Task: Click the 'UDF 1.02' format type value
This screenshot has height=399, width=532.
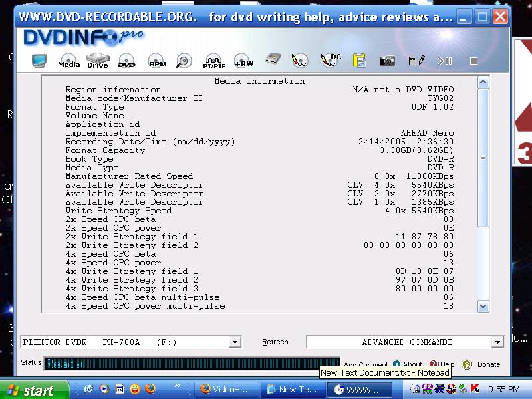Action: pos(432,107)
